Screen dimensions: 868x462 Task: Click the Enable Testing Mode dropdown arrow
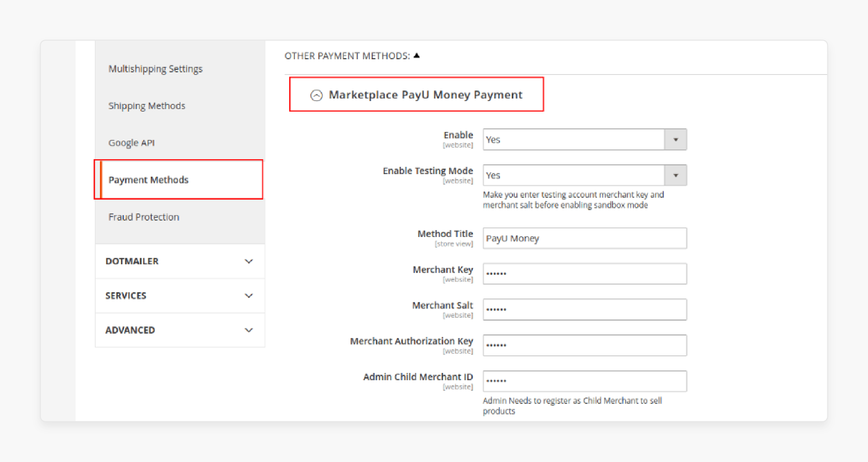point(677,175)
